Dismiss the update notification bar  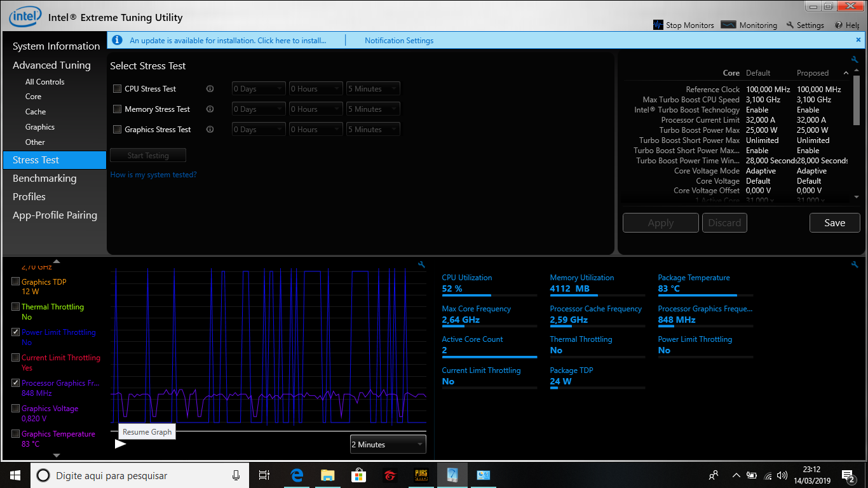pyautogui.click(x=858, y=39)
